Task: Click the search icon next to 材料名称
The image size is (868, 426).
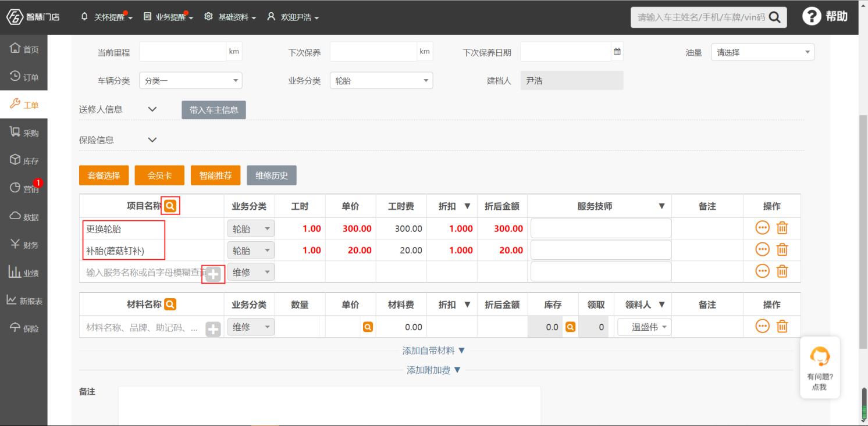Action: [170, 304]
